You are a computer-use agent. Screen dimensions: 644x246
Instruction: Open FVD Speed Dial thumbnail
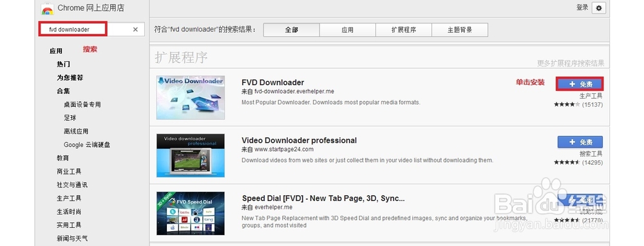pos(191,214)
